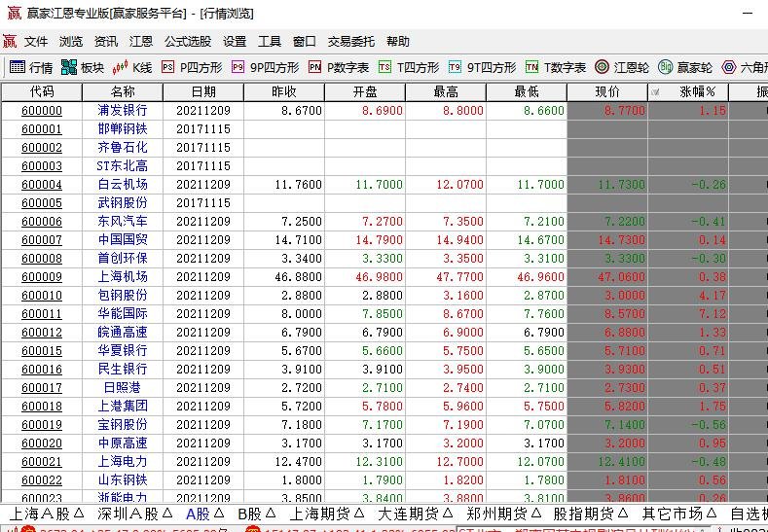Select the T四方形 tool icon
This screenshot has width=768, height=532.
[x=385, y=67]
